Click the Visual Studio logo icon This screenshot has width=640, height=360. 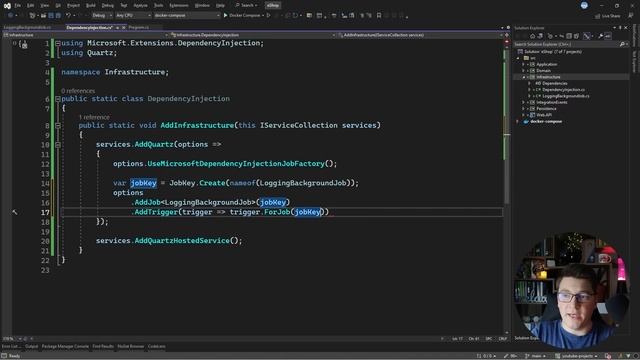click(x=7, y=6)
